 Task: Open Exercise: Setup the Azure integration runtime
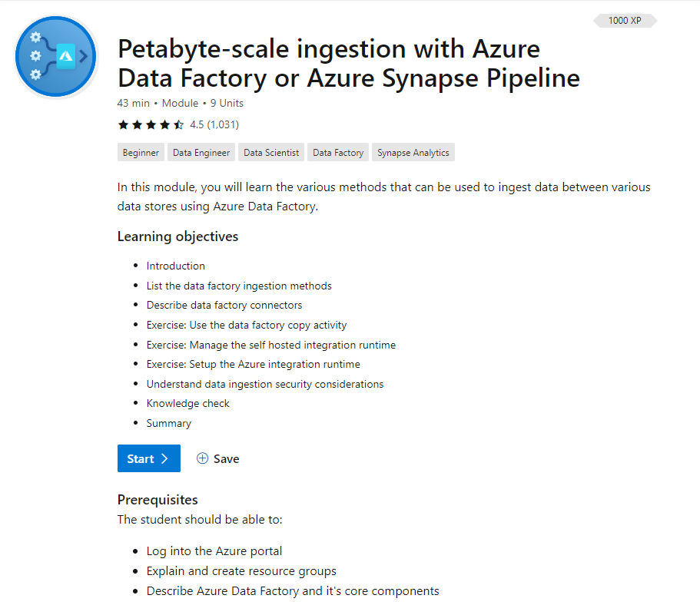(254, 364)
